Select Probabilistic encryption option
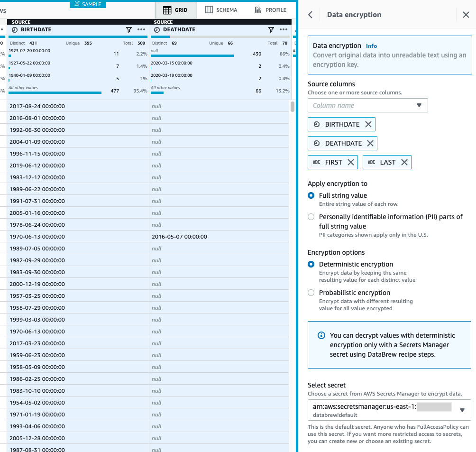Image resolution: width=476 pixels, height=452 pixels. [311, 293]
